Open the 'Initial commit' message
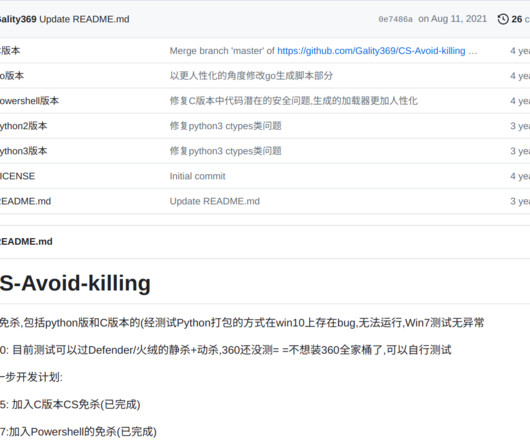 [197, 176]
